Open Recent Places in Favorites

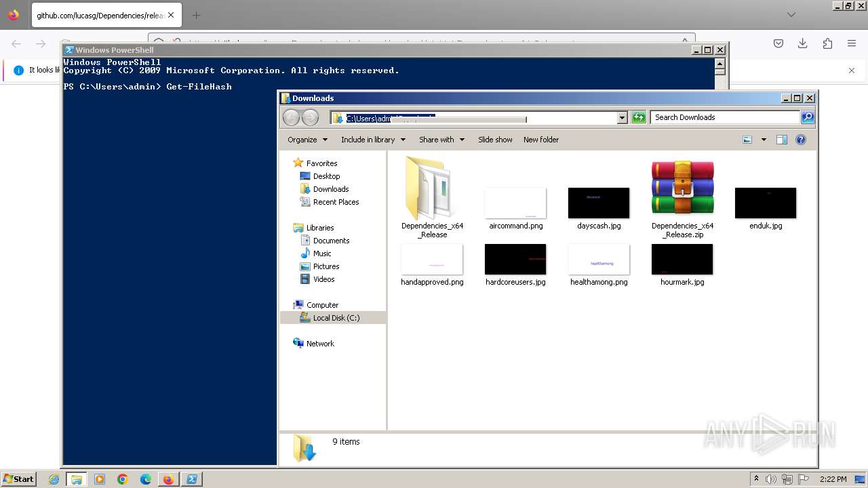(336, 202)
